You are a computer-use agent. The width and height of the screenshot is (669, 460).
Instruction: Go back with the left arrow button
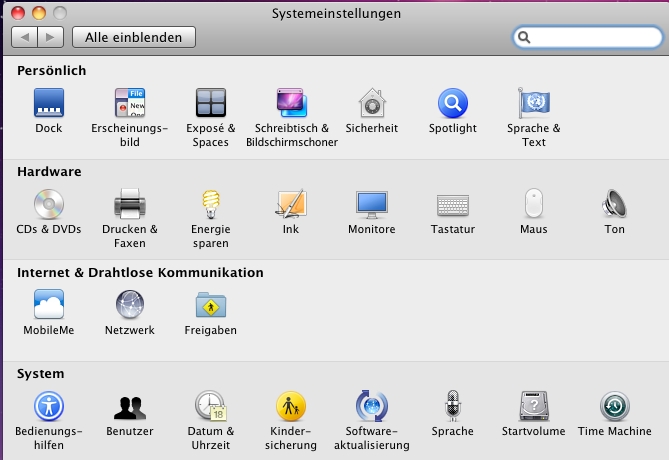pyautogui.click(x=25, y=37)
